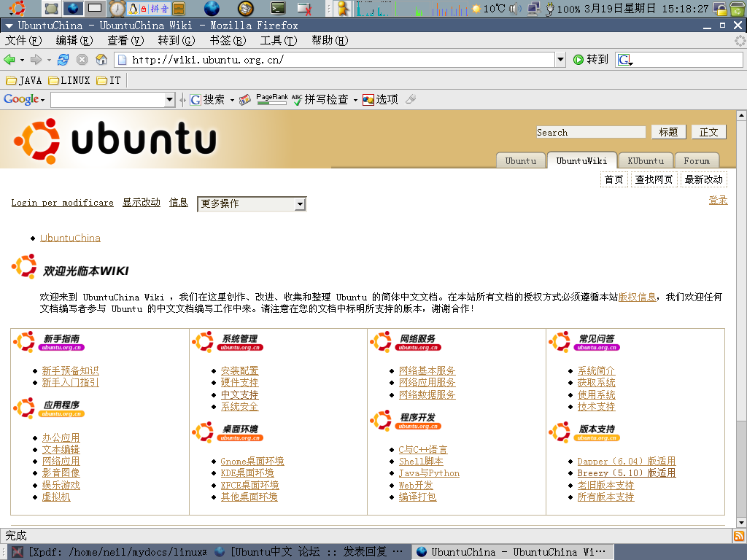Open the Google search box history dropdown
The height and width of the screenshot is (560, 747).
tap(169, 99)
